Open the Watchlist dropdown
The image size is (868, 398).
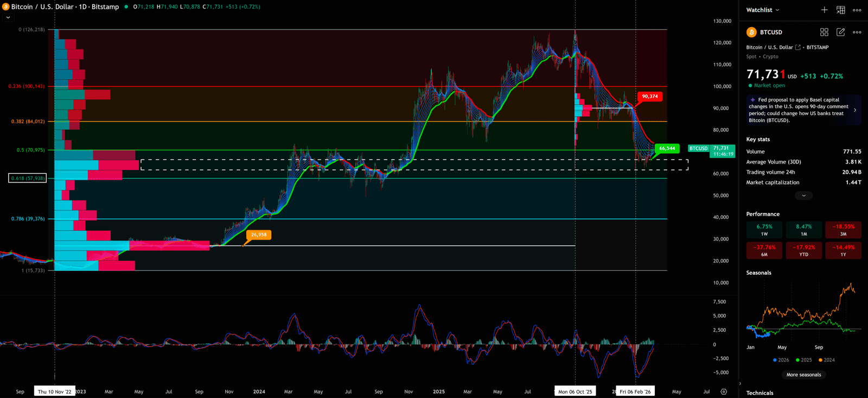click(x=763, y=10)
